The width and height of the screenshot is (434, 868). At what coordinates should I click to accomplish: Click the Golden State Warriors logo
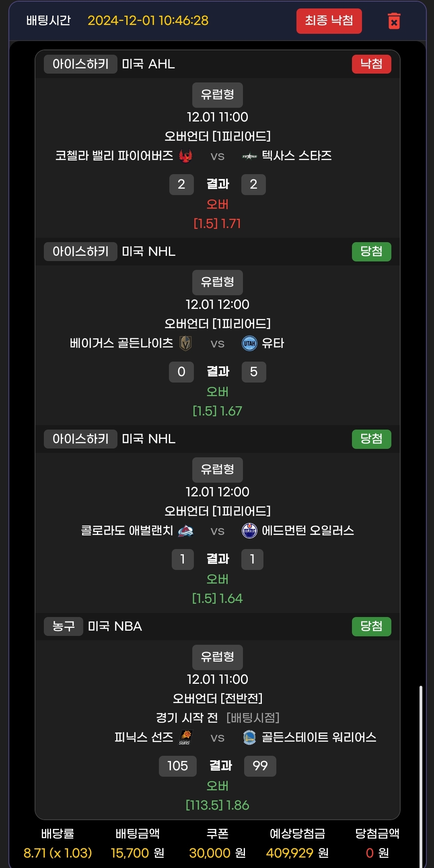click(249, 737)
